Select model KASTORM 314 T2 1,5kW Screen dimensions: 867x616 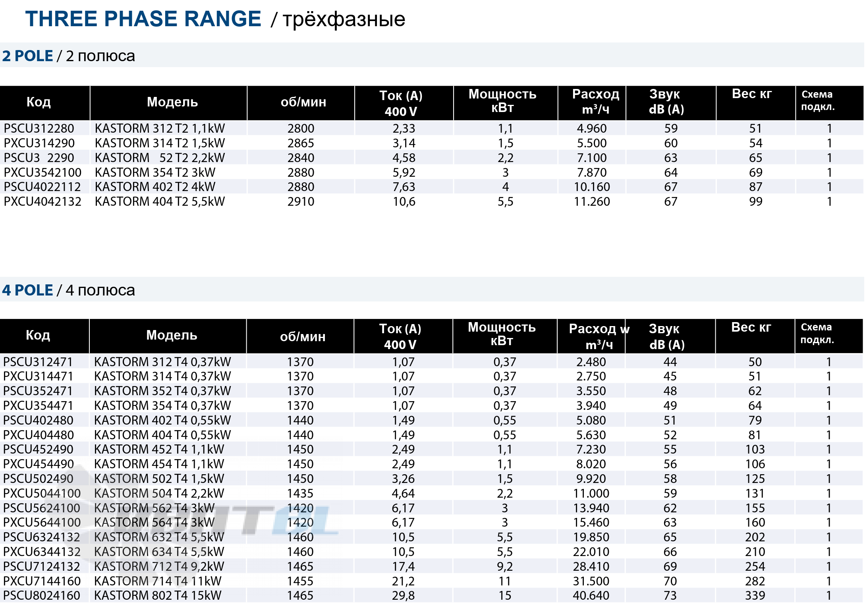(160, 143)
